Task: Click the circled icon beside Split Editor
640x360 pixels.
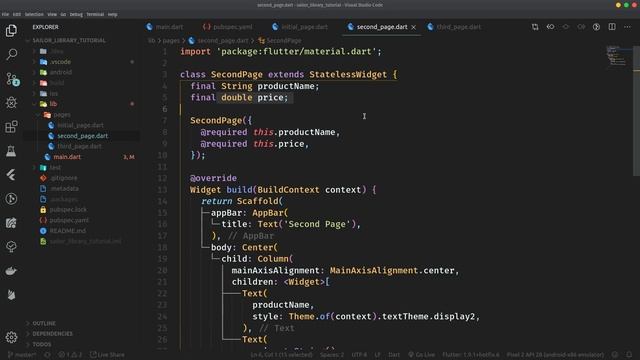Action: tap(596, 27)
